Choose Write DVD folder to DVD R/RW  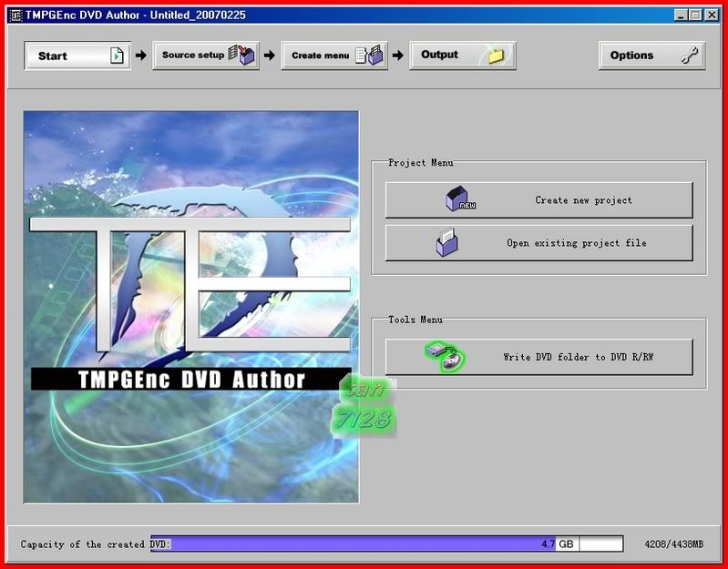pos(539,357)
